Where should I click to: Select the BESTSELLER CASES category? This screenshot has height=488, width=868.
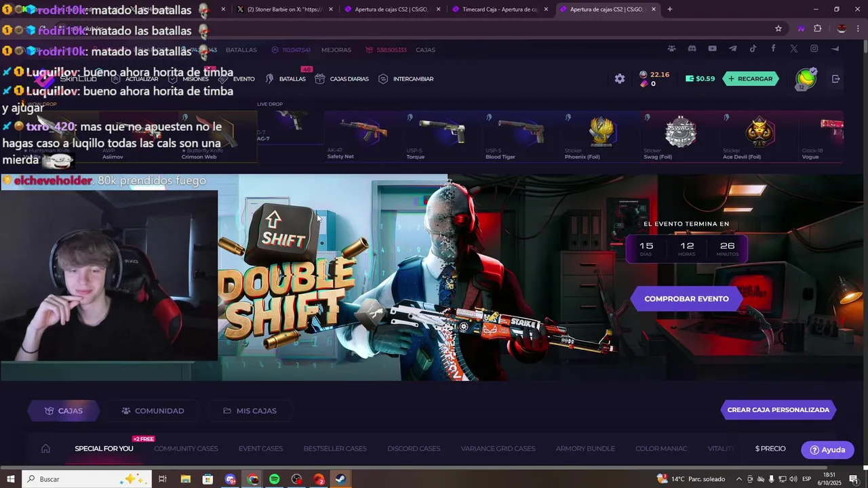(335, 449)
